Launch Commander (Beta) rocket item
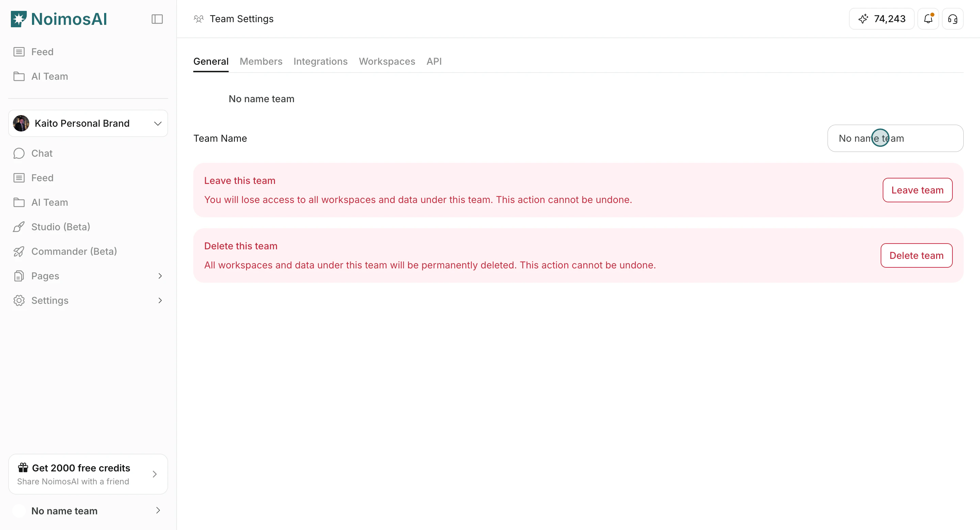Screen dimensions: 980x530 pyautogui.click(x=74, y=251)
